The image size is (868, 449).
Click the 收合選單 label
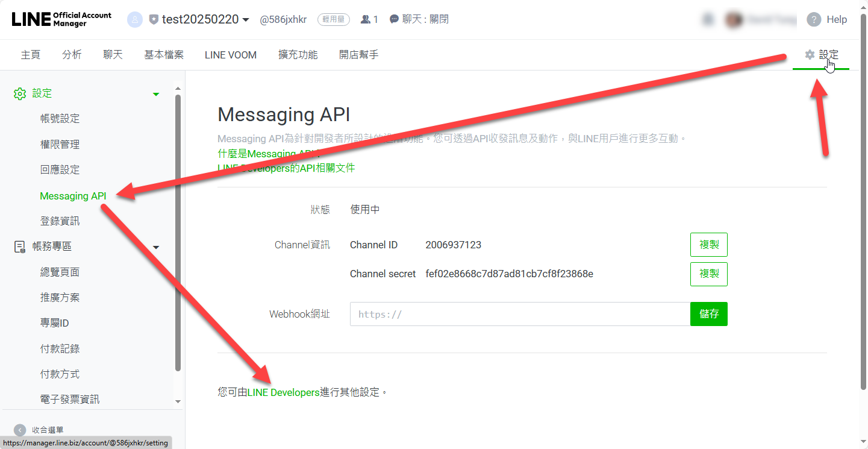point(48,430)
